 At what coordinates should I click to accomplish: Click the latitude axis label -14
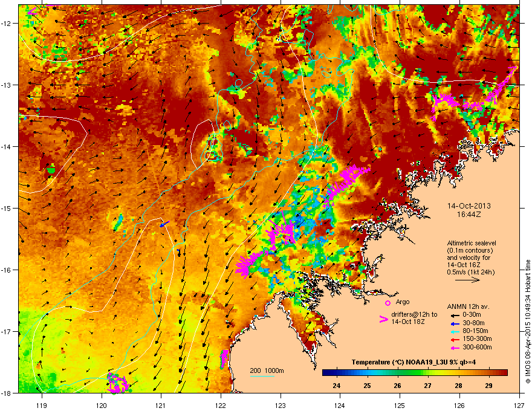[x=7, y=147]
